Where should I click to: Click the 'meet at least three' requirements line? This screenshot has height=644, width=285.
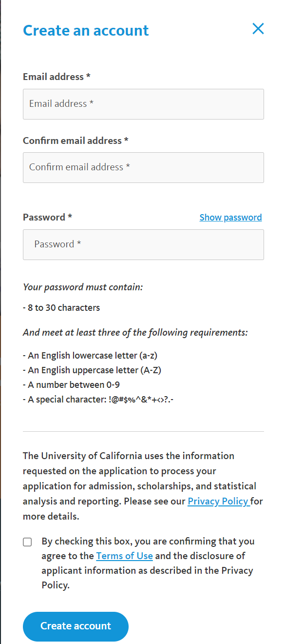[x=135, y=333]
